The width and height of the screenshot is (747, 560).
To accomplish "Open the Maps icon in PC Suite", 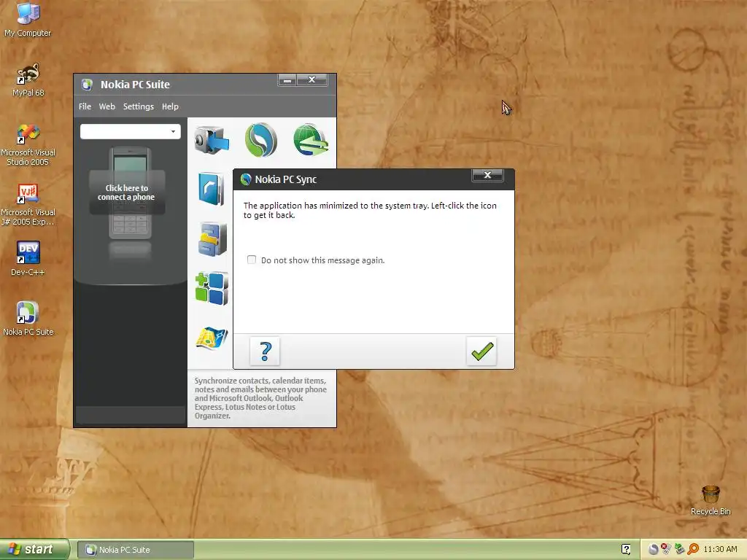I will pos(212,338).
